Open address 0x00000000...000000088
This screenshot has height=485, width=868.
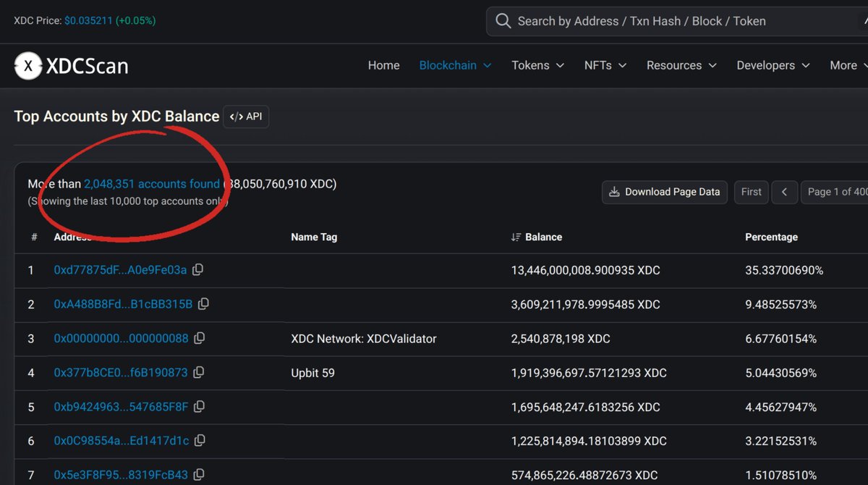[121, 338]
